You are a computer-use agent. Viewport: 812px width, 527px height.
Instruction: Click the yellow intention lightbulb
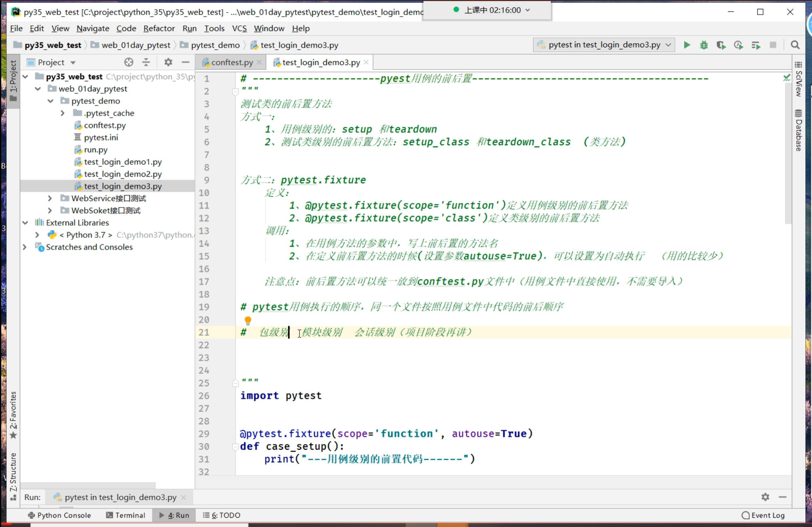pyautogui.click(x=248, y=320)
